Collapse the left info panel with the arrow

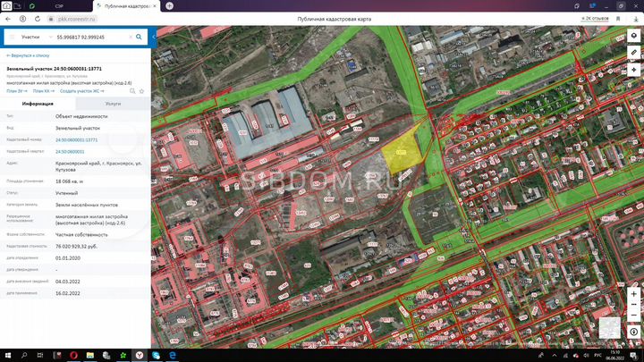tap(154, 37)
